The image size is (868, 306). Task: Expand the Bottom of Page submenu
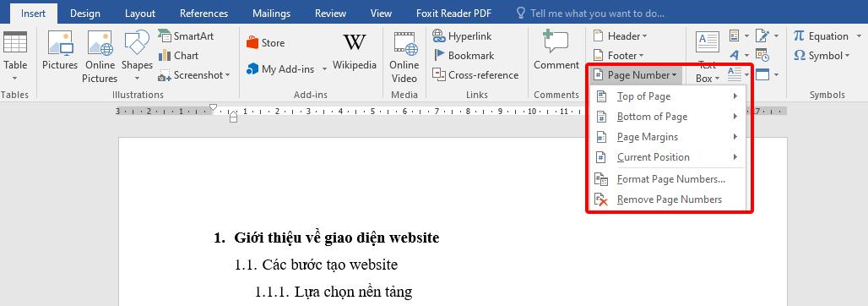click(x=669, y=117)
